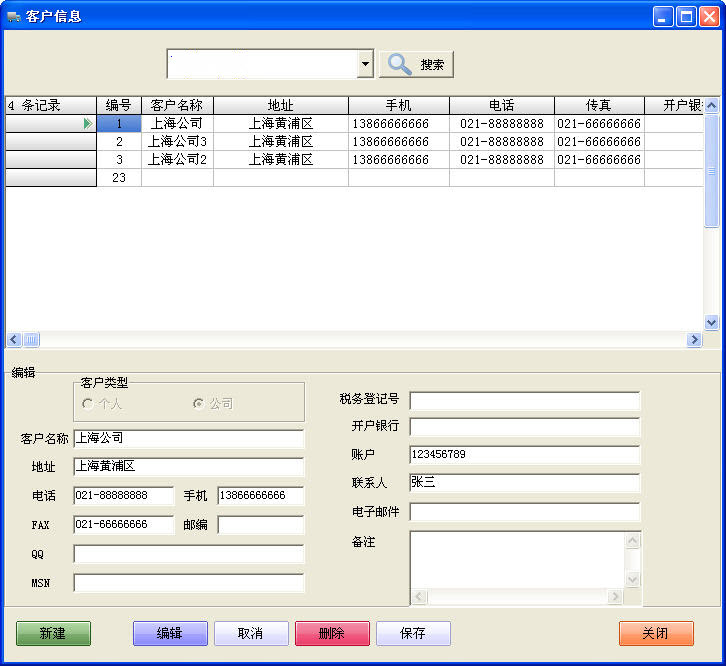
Task: Click the red 删除 button
Action: [x=332, y=633]
